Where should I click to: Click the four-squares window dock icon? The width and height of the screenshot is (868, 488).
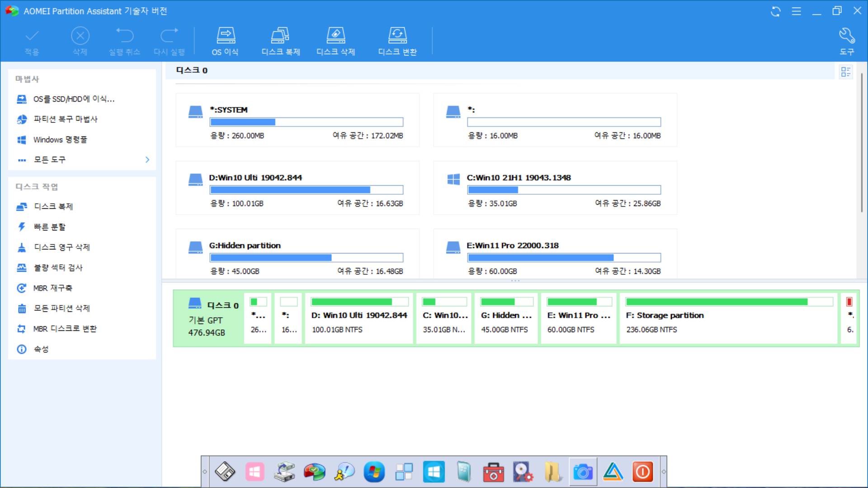point(404,472)
